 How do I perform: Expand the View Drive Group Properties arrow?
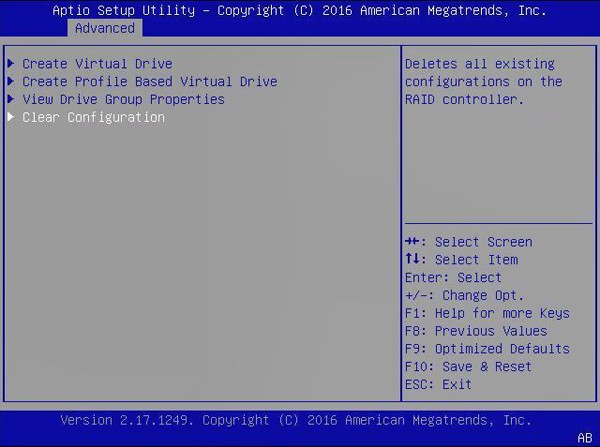(11, 100)
